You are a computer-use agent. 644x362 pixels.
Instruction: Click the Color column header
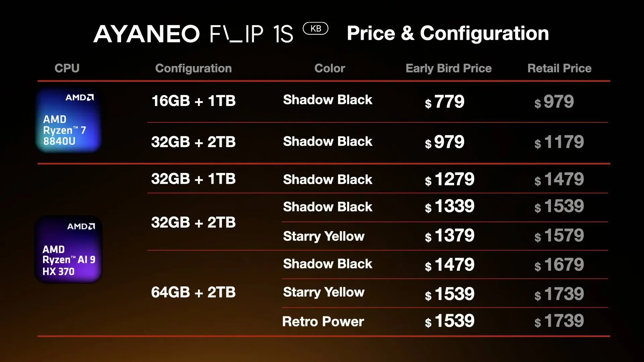coord(330,68)
